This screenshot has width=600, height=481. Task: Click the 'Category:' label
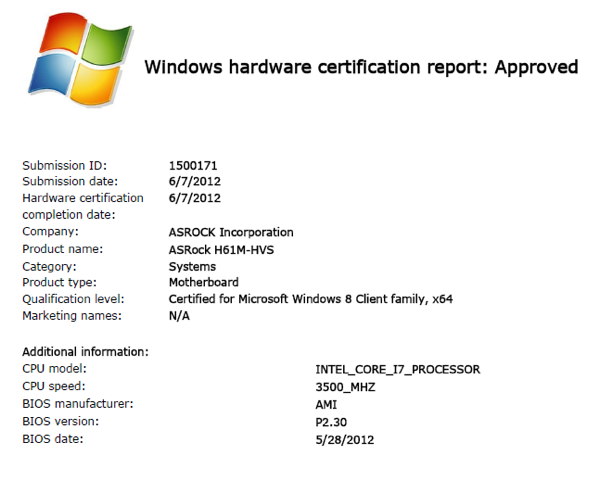pos(49,267)
